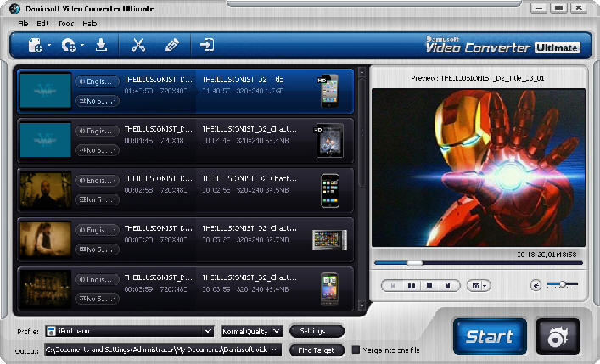Image resolution: width=600 pixels, height=364 pixels.
Task: Open subtitle dropdown in the 00:02:53 row
Action: click(x=97, y=199)
